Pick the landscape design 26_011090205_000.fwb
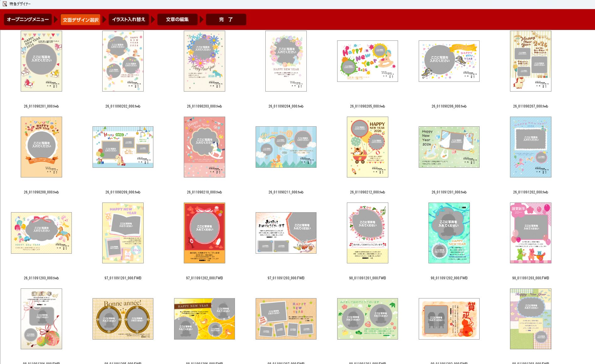The image size is (595, 364). (x=367, y=61)
